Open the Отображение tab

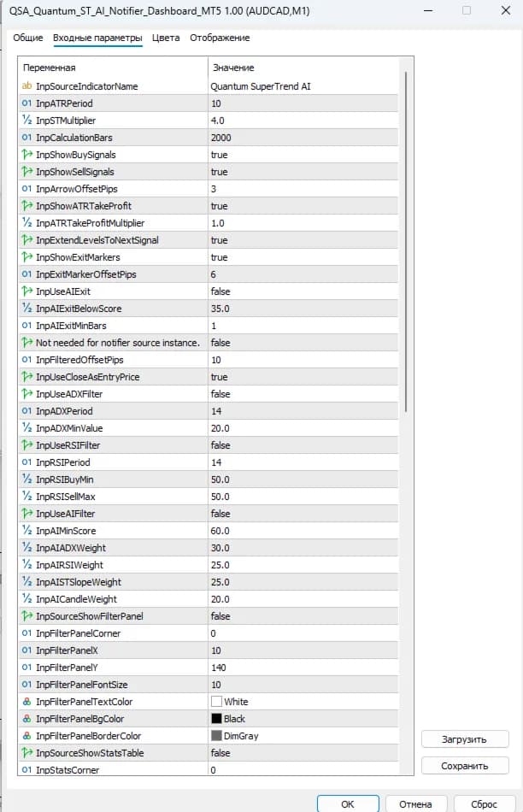[220, 38]
